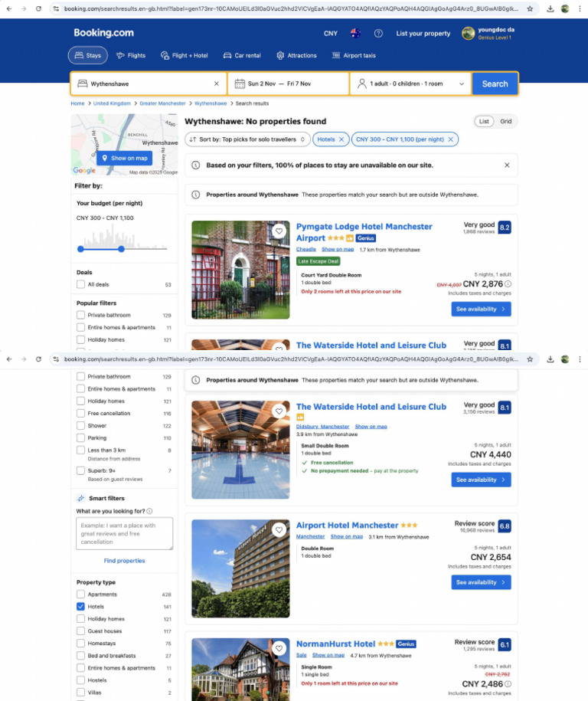Go to Greater Manchester breadcrumb

point(162,103)
